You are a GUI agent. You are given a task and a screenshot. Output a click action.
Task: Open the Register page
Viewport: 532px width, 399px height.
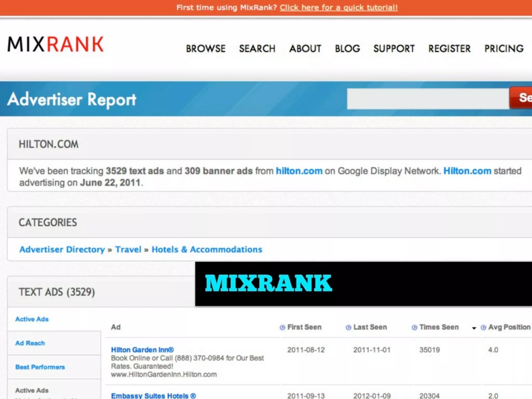(449, 49)
